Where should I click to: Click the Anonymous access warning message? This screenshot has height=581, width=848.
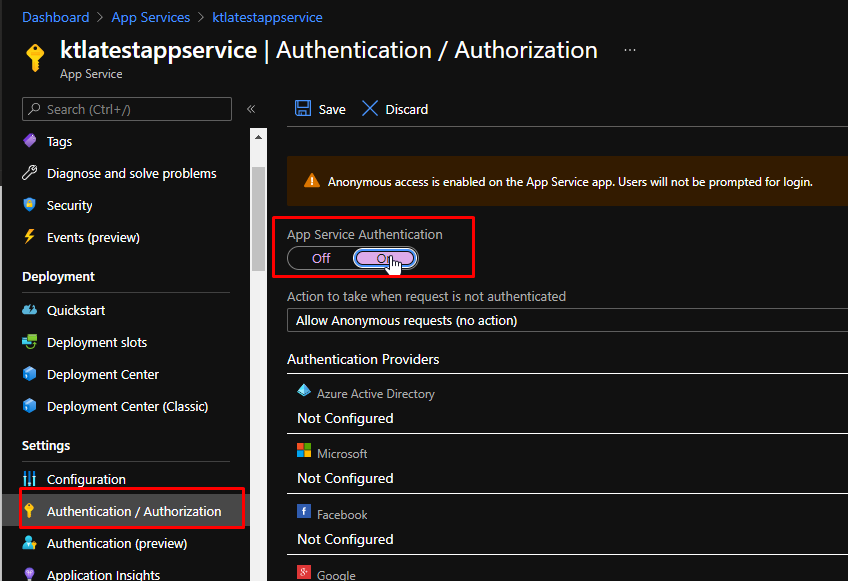570,182
